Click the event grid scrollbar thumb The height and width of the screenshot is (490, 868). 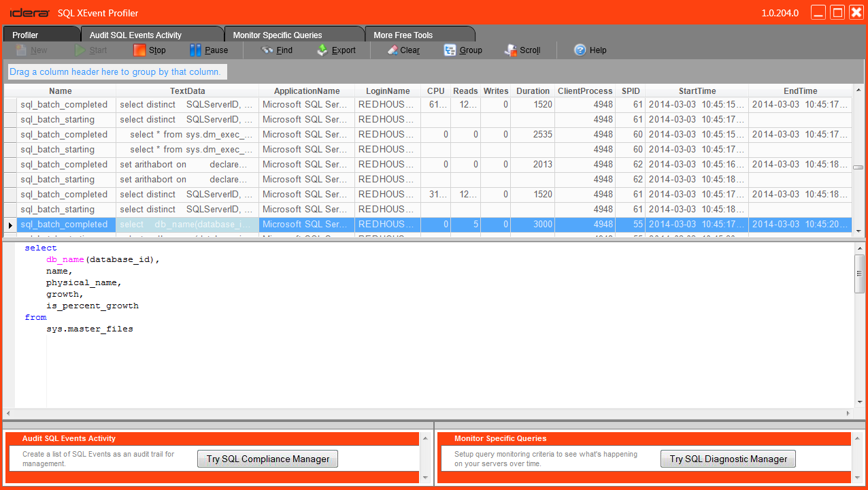[x=858, y=167]
